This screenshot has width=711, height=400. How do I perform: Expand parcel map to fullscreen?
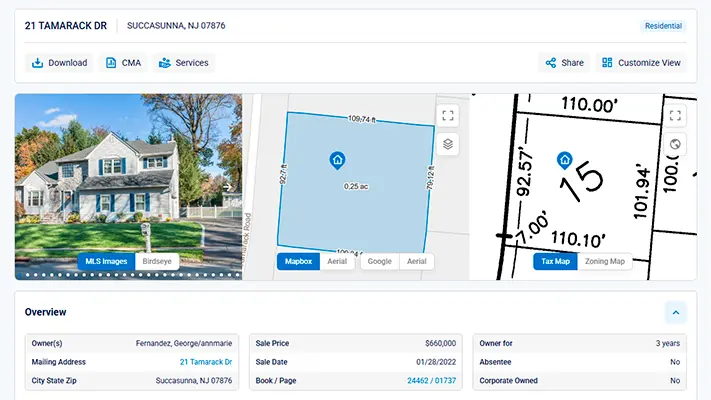pos(448,115)
